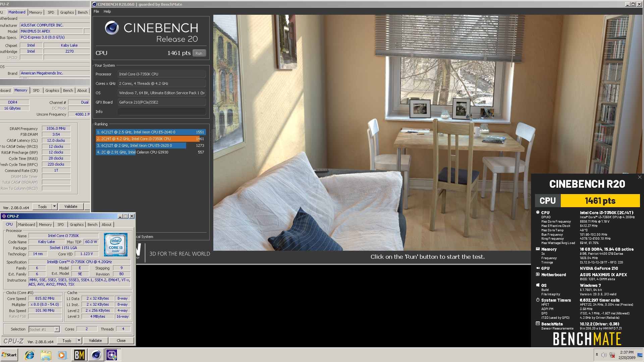644x362 pixels.
Task: Open the volume speaker icon in tray
Action: [x=604, y=355]
